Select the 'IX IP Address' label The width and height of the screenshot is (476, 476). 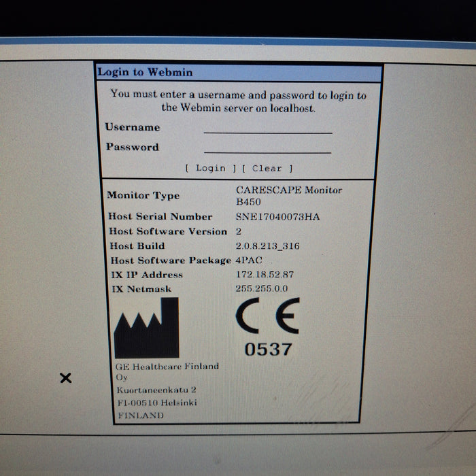tap(147, 275)
